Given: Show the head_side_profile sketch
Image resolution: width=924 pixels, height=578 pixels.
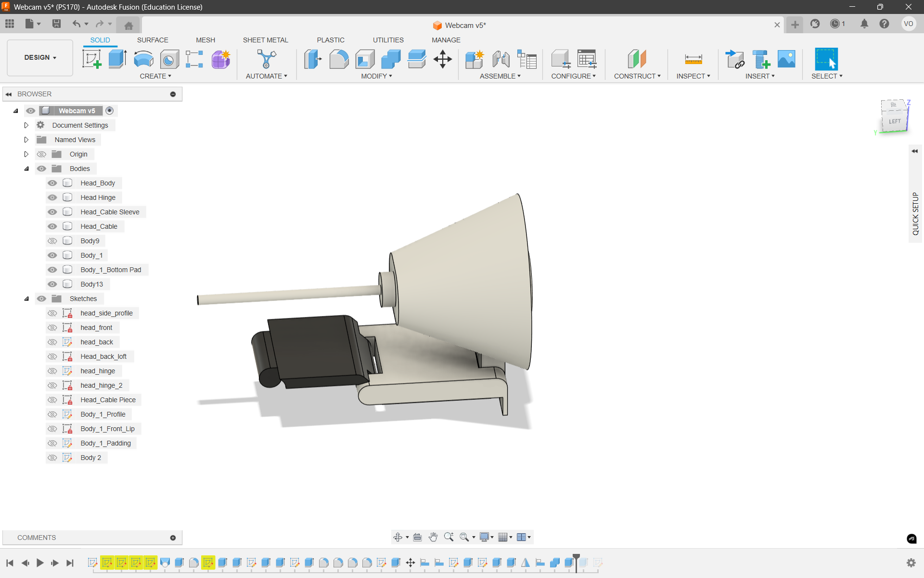Looking at the screenshot, I should (52, 313).
